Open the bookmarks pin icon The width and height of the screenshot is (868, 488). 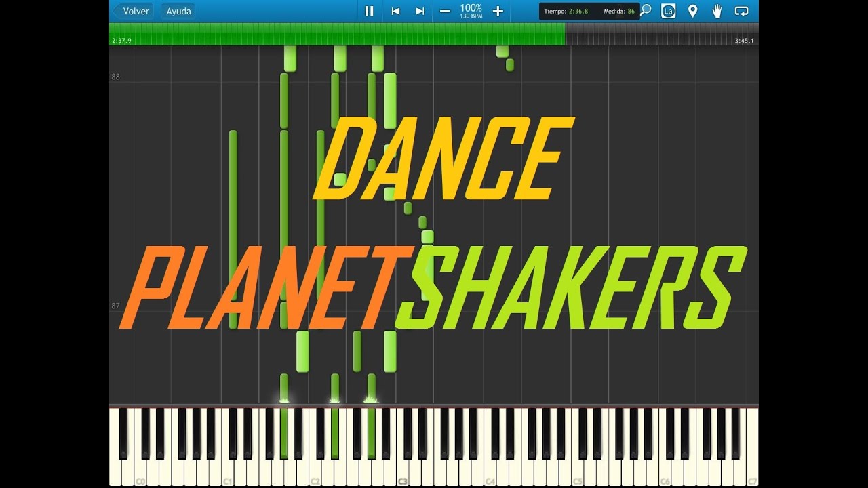click(x=692, y=11)
